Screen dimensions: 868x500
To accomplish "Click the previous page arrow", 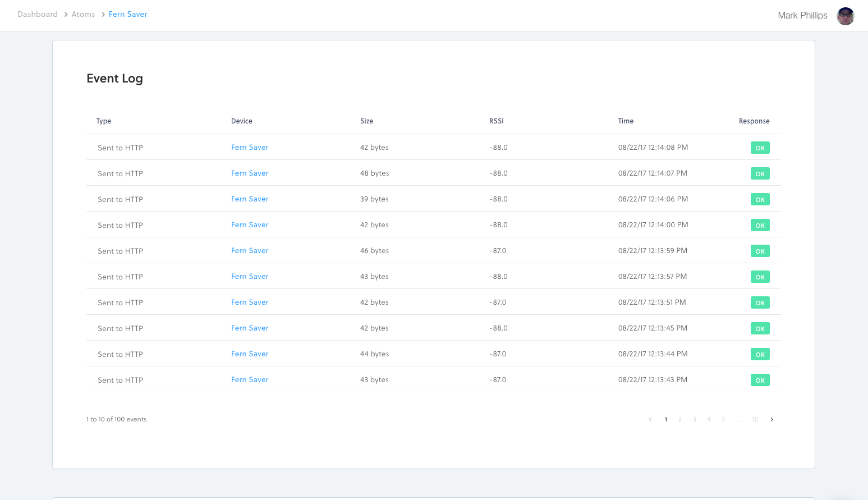I will (x=650, y=420).
